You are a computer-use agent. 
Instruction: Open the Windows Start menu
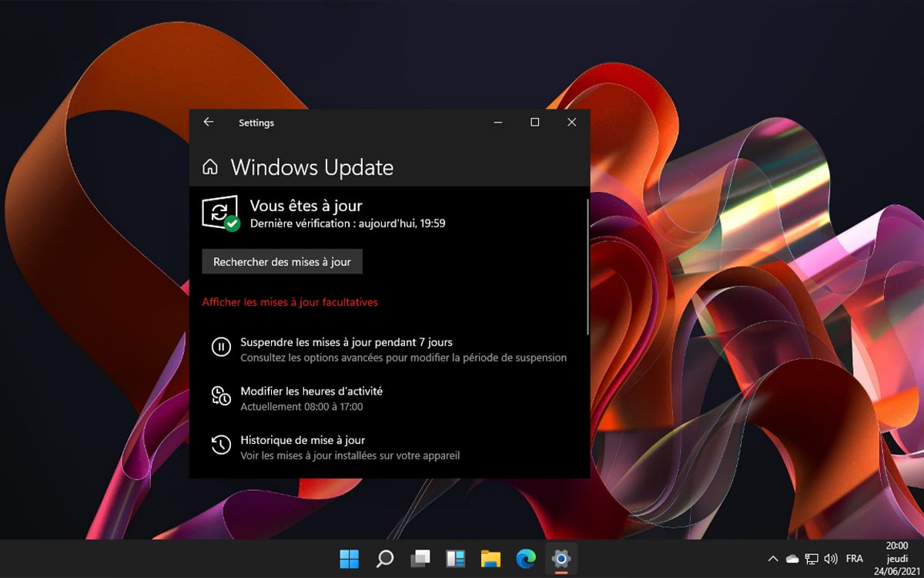(x=349, y=559)
